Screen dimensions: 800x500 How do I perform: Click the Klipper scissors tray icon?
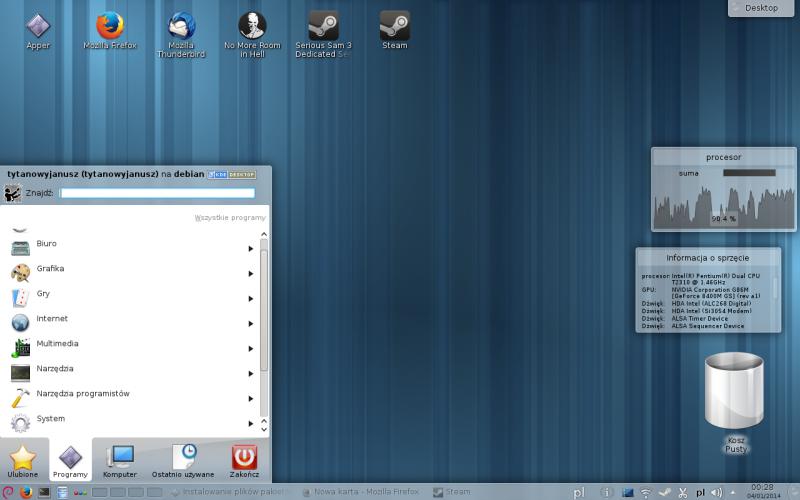681,492
